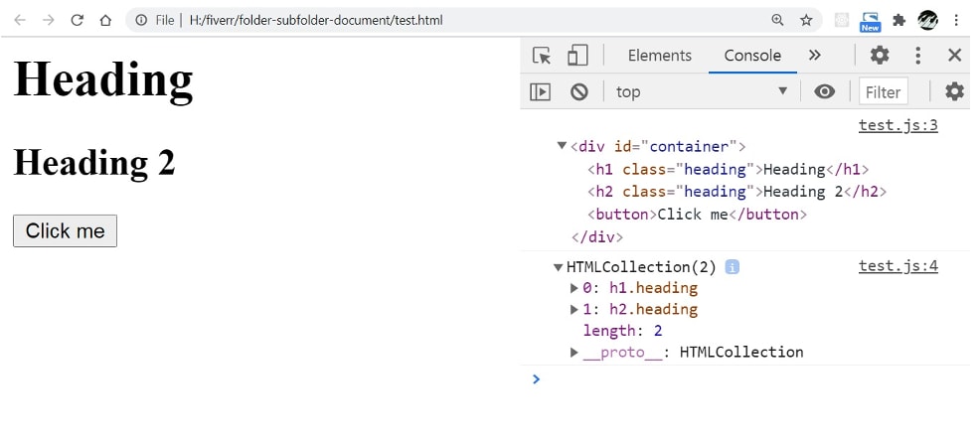Expand the __proto__ HTMLCollection entry

tap(573, 353)
